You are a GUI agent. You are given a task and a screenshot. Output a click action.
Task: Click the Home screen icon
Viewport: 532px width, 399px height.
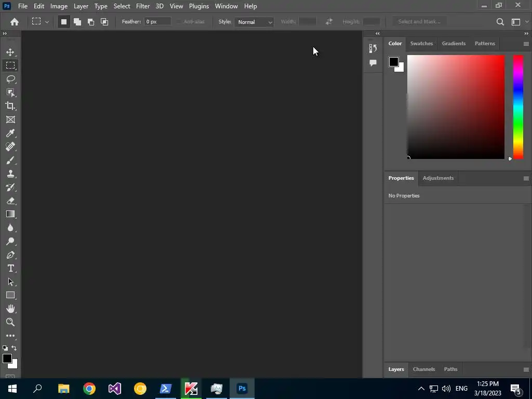(x=14, y=22)
